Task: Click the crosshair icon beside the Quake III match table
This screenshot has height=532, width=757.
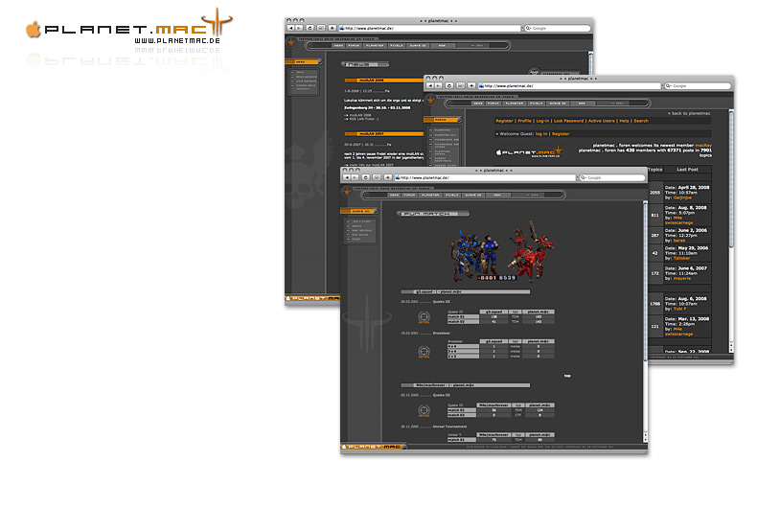Action: (424, 314)
